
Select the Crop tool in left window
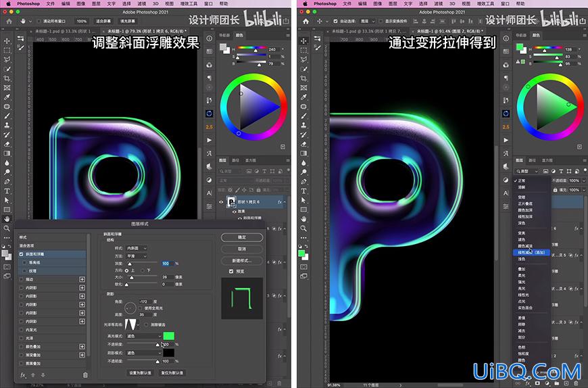(x=7, y=78)
